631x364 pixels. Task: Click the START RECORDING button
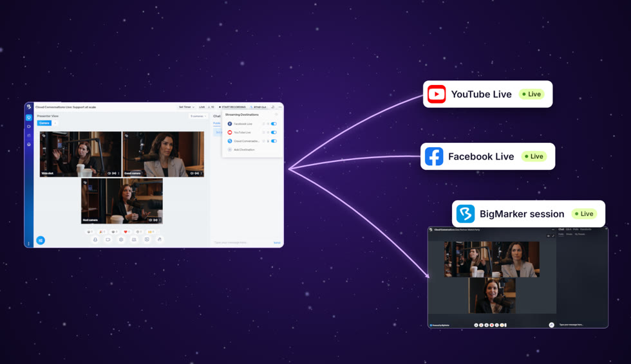(232, 107)
